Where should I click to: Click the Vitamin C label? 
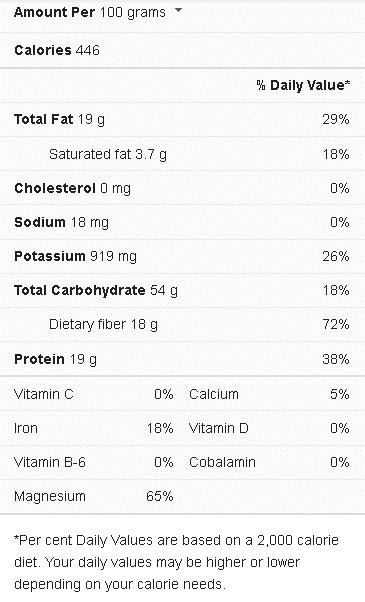click(43, 394)
